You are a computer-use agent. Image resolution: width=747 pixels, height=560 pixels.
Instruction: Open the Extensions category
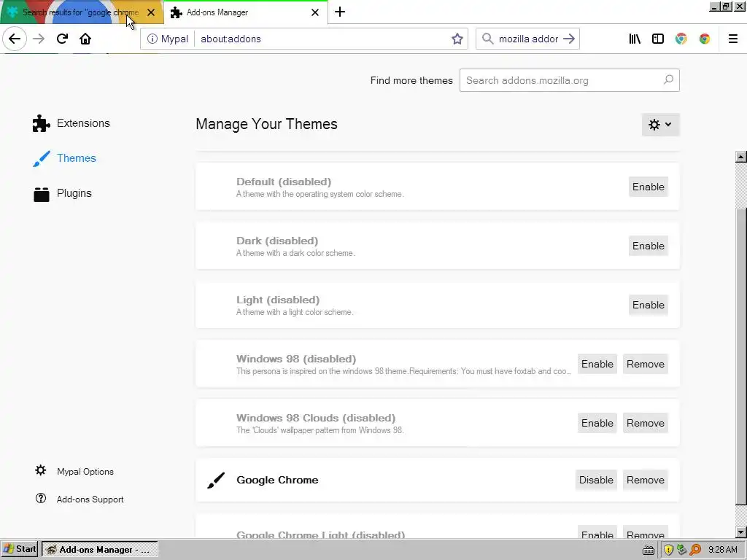pos(71,123)
